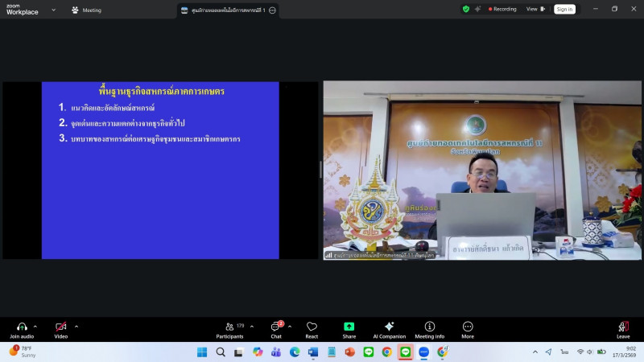Image resolution: width=644 pixels, height=362 pixels.
Task: Expand video options arrow beside Video
Action: tap(76, 327)
